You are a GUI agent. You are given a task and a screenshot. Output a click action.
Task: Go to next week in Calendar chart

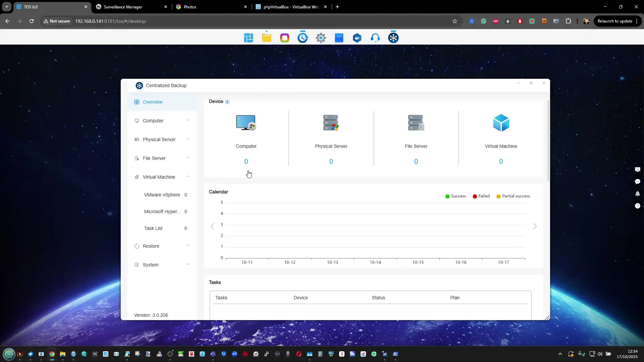coord(535,227)
